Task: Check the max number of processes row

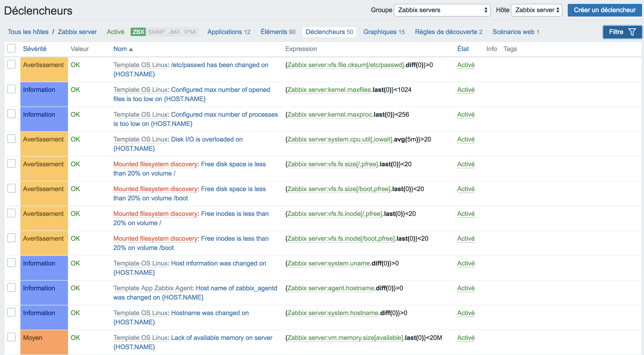Action: (x=11, y=114)
